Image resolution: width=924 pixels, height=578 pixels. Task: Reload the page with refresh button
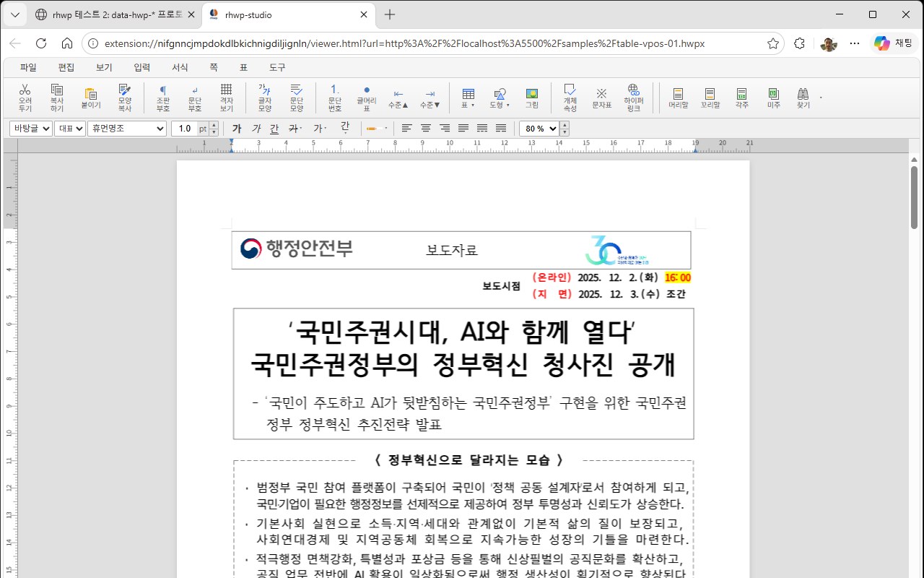tap(41, 43)
